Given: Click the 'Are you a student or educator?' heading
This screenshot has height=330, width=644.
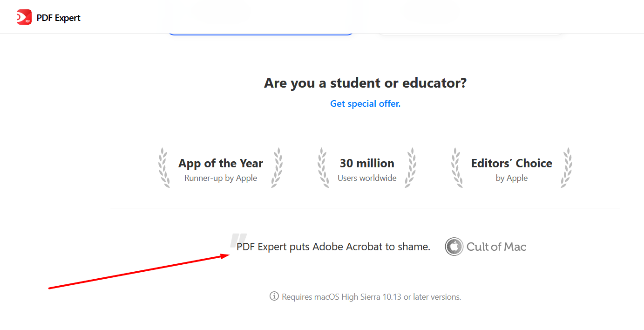Looking at the screenshot, I should tap(366, 83).
